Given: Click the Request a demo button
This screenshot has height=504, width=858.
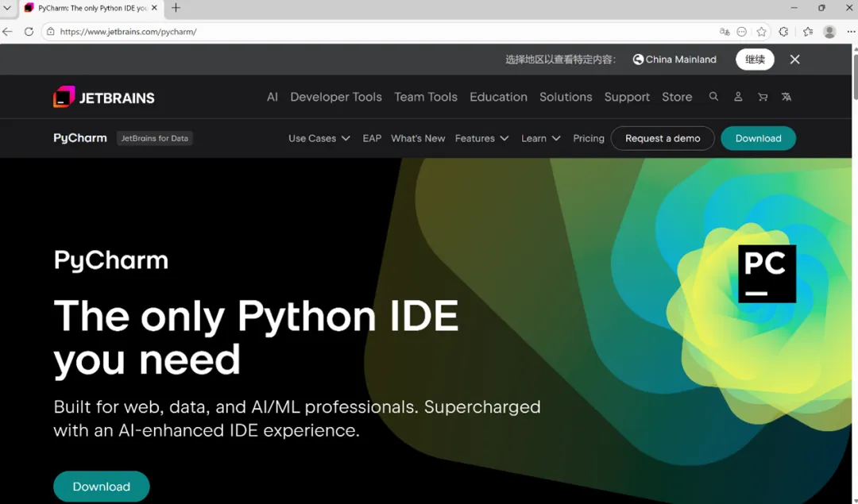Looking at the screenshot, I should (x=663, y=138).
